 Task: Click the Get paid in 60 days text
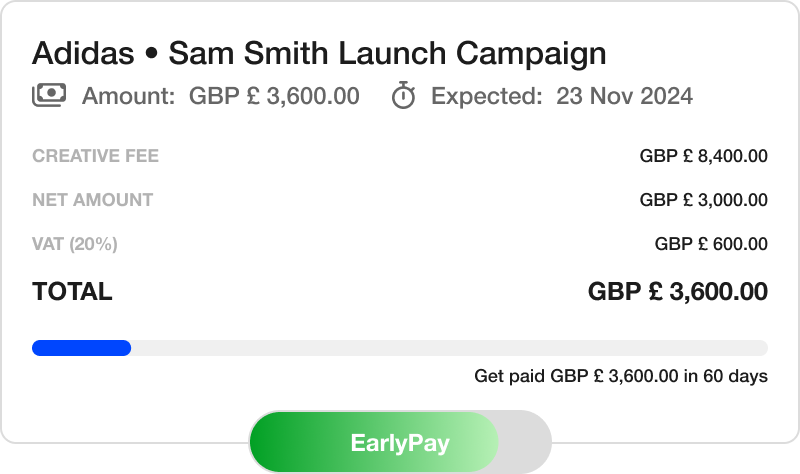[620, 377]
